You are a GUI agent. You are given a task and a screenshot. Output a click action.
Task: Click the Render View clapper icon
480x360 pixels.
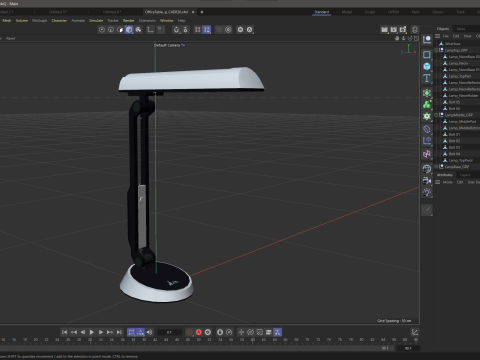(384, 30)
